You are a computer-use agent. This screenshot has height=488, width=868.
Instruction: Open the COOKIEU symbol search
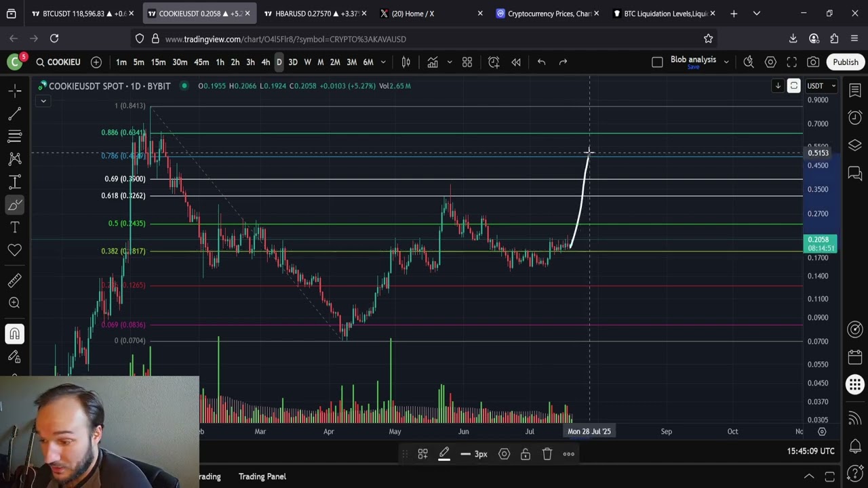tap(58, 62)
